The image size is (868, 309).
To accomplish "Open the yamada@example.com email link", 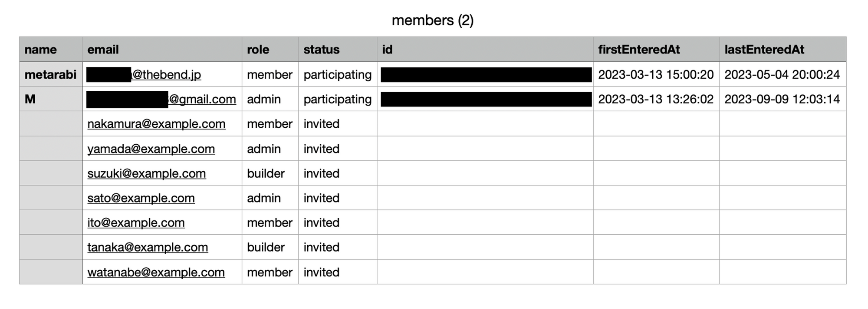I will (151, 149).
